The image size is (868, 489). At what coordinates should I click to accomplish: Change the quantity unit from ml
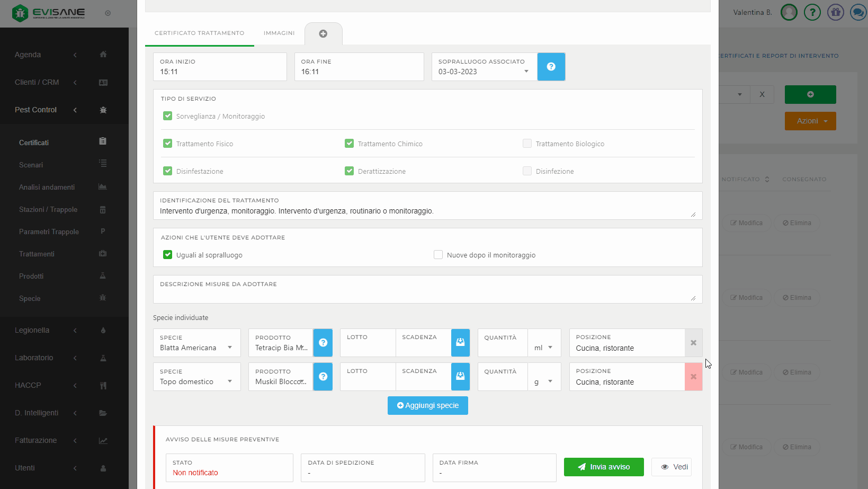click(544, 348)
